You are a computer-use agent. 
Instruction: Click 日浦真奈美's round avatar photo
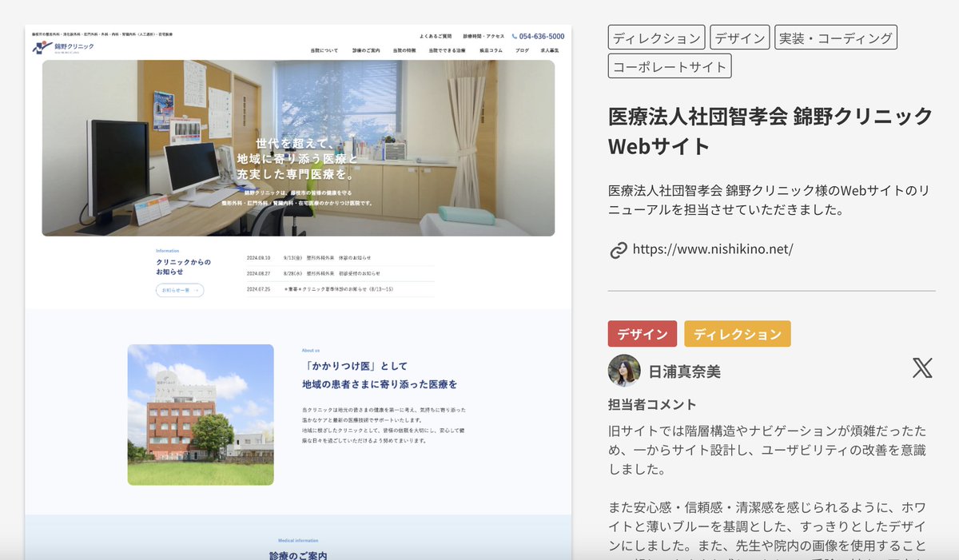[x=624, y=371]
